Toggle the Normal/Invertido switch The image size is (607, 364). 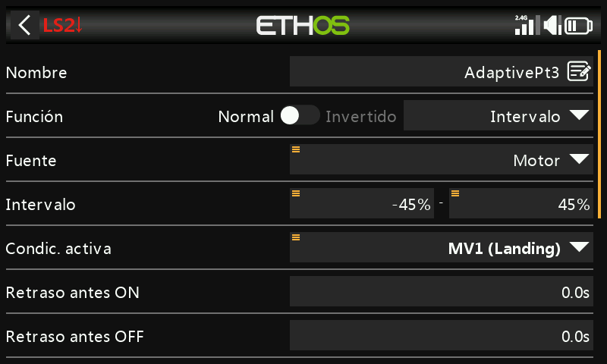pos(300,116)
